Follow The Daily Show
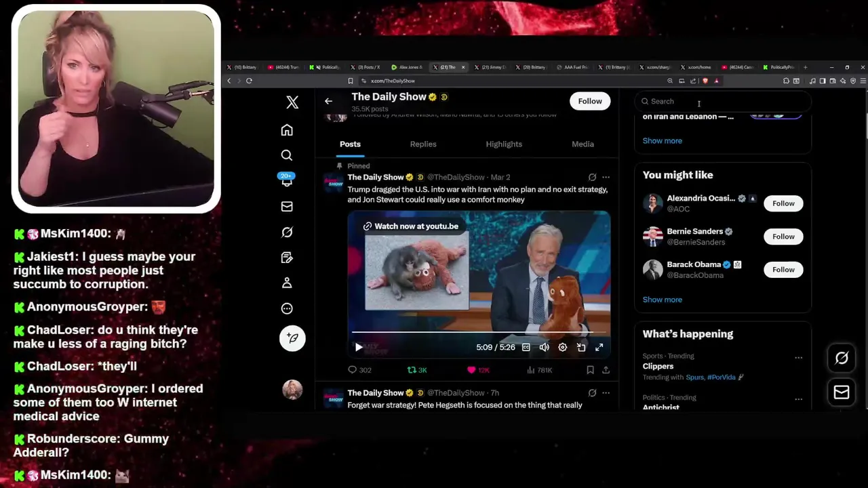The image size is (868, 488). click(x=590, y=101)
